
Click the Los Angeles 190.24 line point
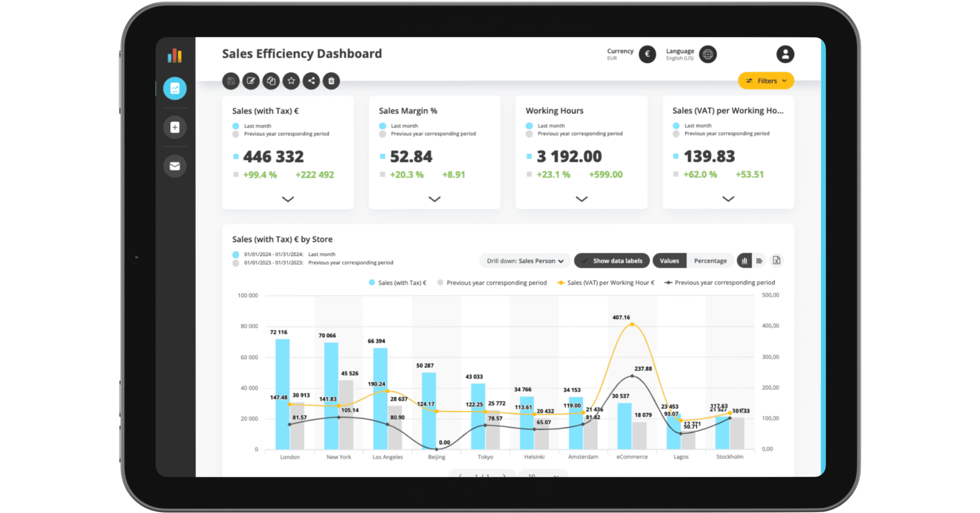(x=387, y=391)
